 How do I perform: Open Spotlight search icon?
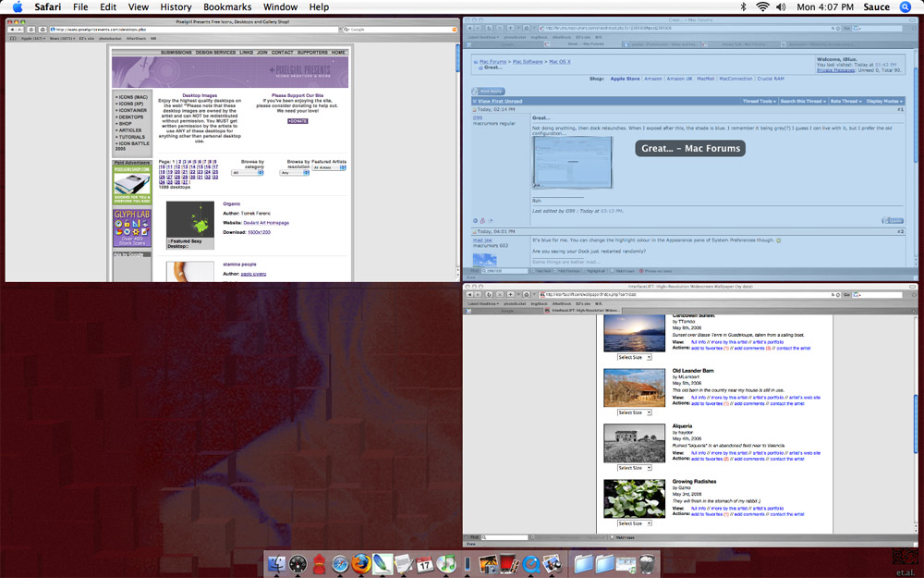coord(906,7)
